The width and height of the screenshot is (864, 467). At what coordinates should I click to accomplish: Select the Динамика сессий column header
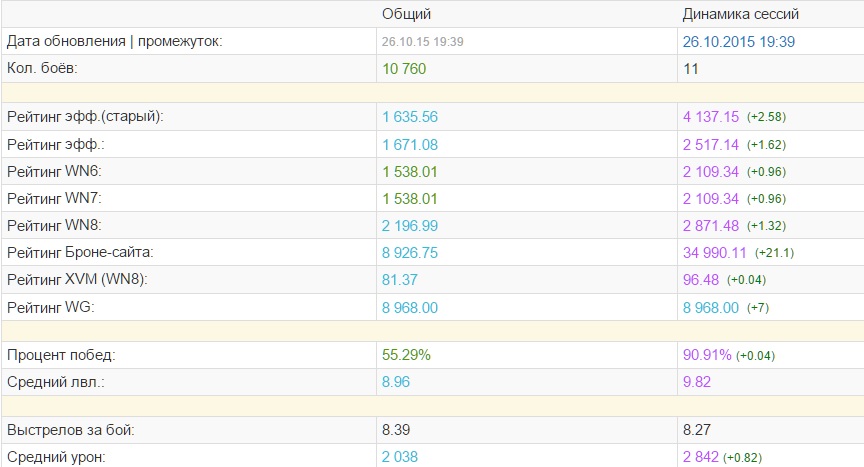coord(740,15)
